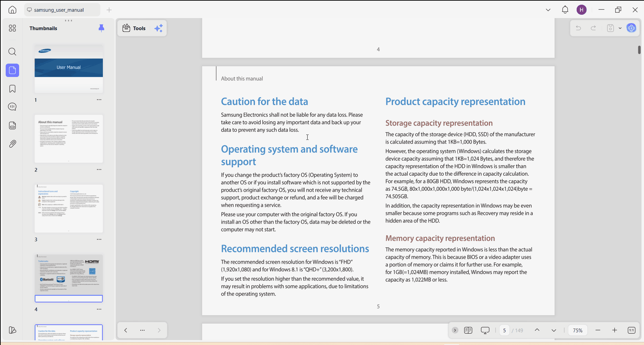Go to the previous page
This screenshot has height=345, width=644.
[537, 330]
